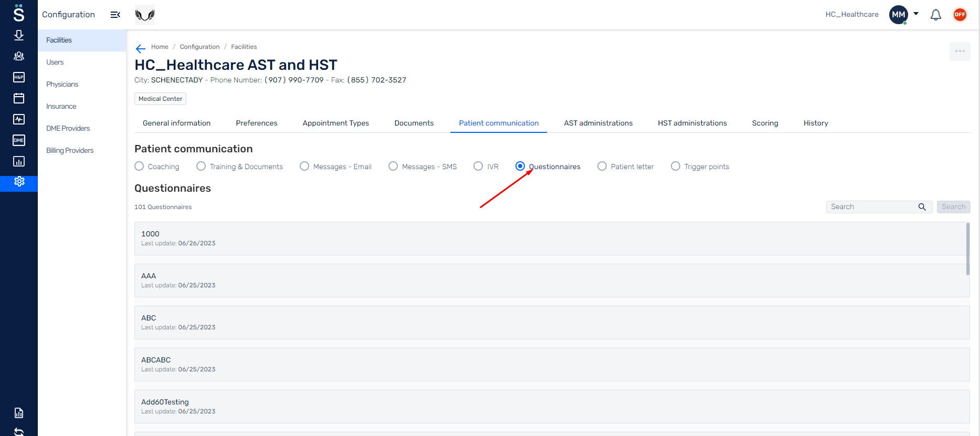This screenshot has width=980, height=436.
Task: Switch to the History tab
Action: point(816,123)
